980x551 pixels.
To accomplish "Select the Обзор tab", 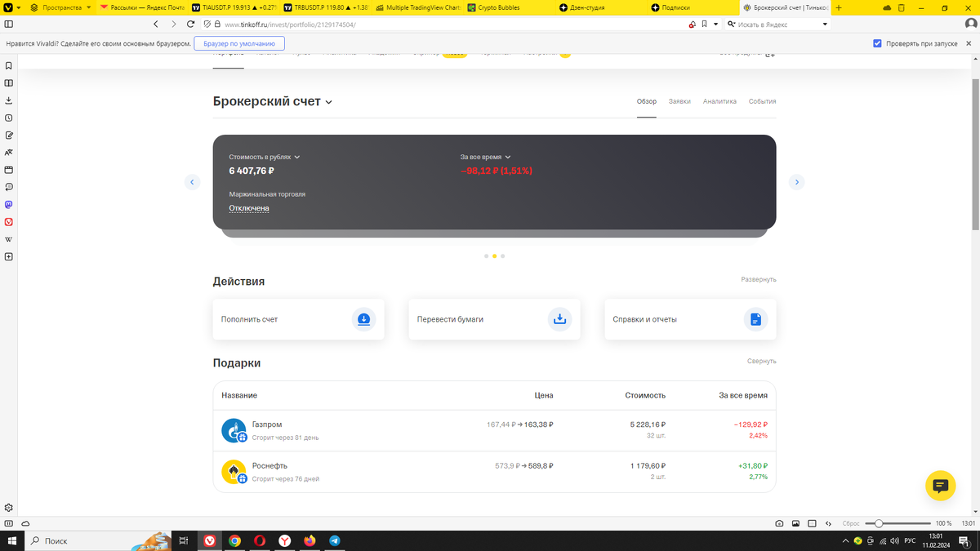I will pyautogui.click(x=647, y=101).
